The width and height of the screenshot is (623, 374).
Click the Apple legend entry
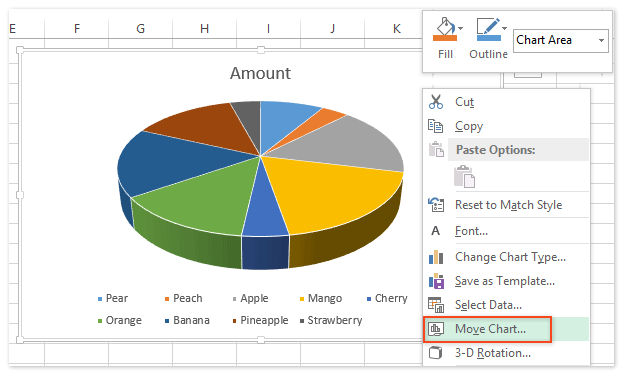250,298
